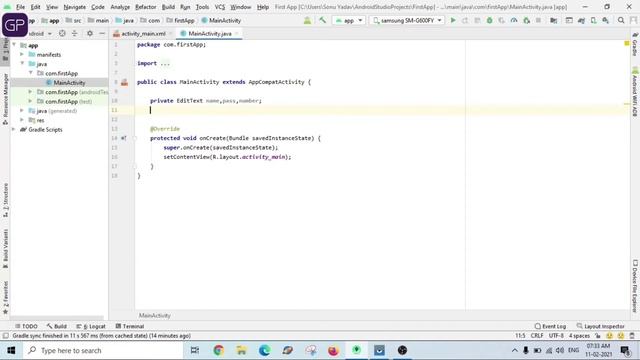640x360 pixels.
Task: Open Microsoft Edge from the taskbar
Action: click(x=264, y=350)
